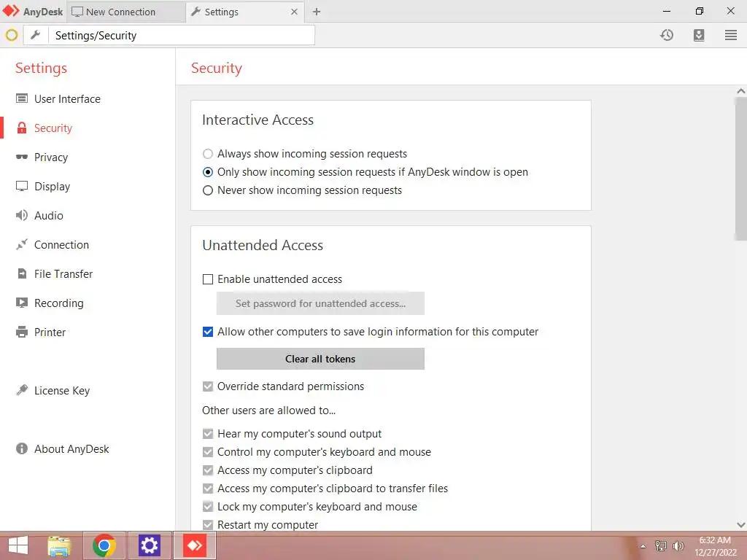Select Only show requests if AnyDesk window open
The image size is (747, 560).
pos(208,172)
